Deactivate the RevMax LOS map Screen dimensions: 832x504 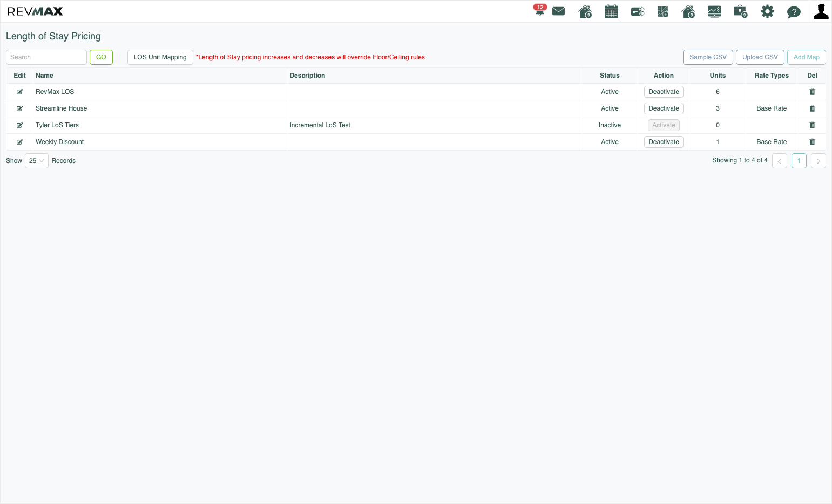click(x=664, y=92)
